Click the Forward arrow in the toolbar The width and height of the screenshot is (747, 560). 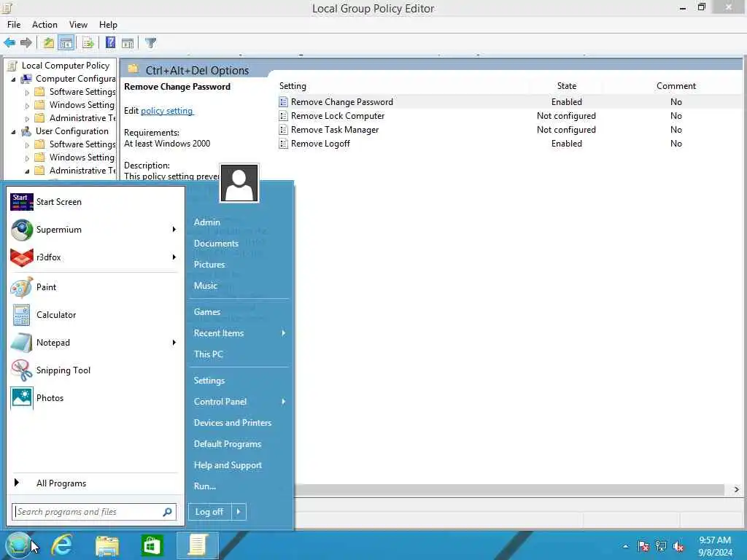26,43
